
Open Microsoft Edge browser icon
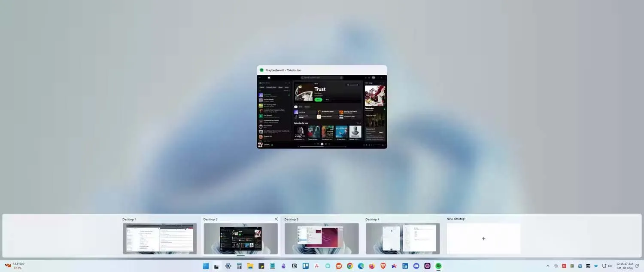point(361,266)
